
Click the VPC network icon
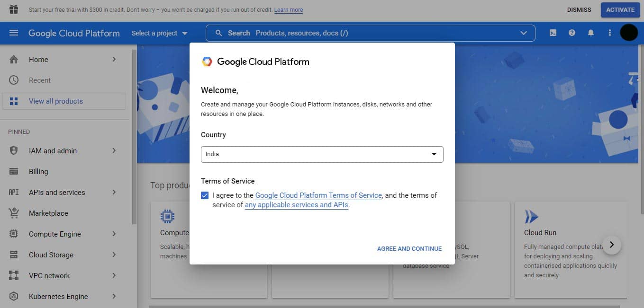coord(14,275)
